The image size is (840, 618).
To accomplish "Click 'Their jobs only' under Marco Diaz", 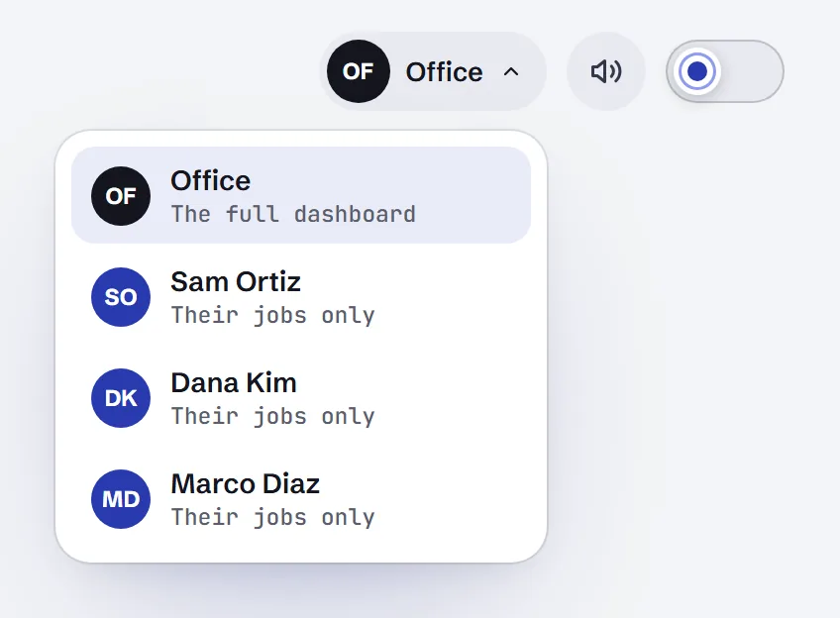I will [x=272, y=518].
